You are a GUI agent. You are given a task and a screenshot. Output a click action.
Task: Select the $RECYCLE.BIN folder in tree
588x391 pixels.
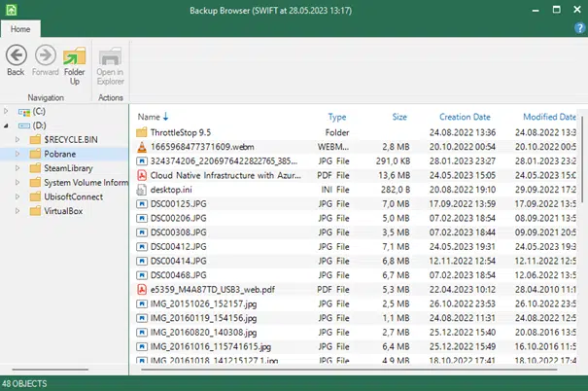(71, 139)
